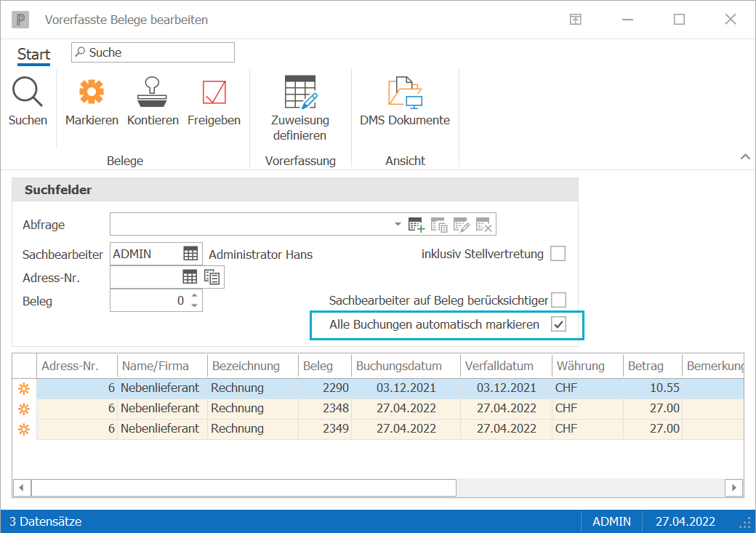Open Sachbearbeiter lookup grid
The image size is (756, 533).
pyautogui.click(x=190, y=254)
